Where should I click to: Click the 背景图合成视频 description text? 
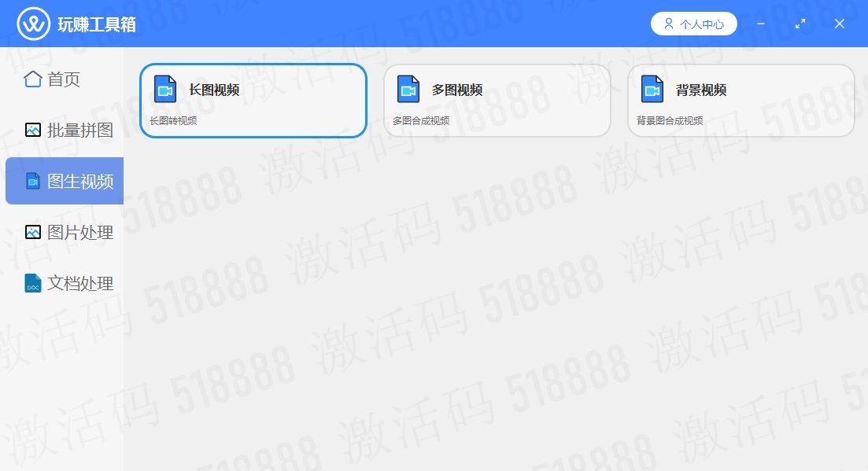point(670,120)
